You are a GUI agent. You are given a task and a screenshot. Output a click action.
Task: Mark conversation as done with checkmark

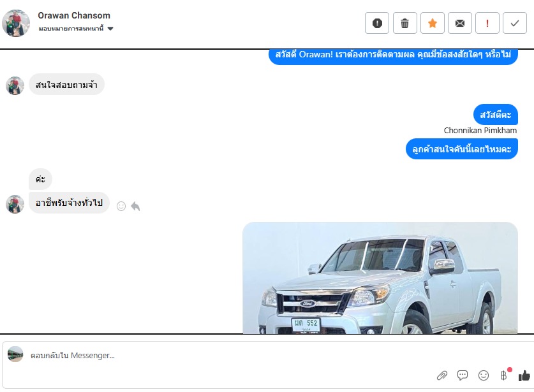[x=515, y=23]
